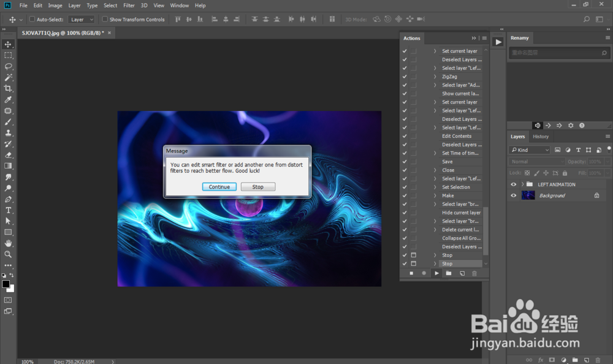613x364 pixels.
Task: Click the Renamy panel search field
Action: (558, 53)
